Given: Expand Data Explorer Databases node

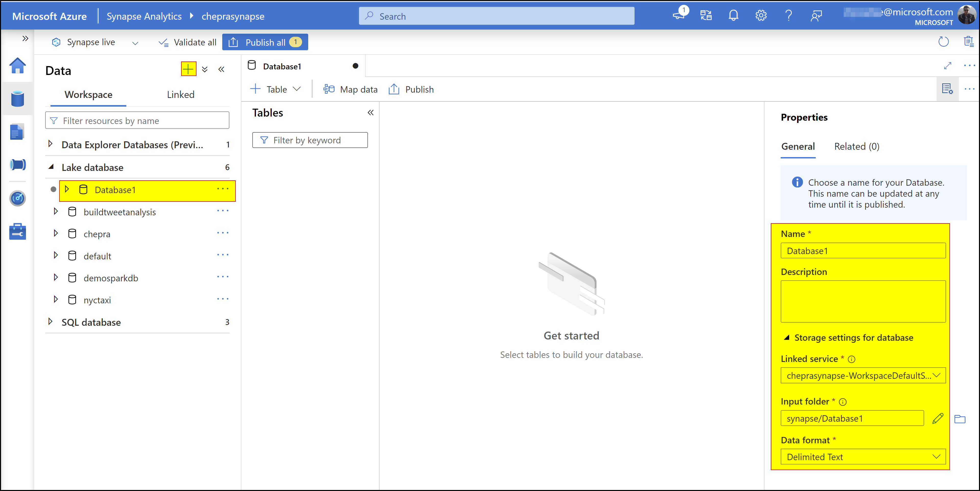Looking at the screenshot, I should (50, 144).
